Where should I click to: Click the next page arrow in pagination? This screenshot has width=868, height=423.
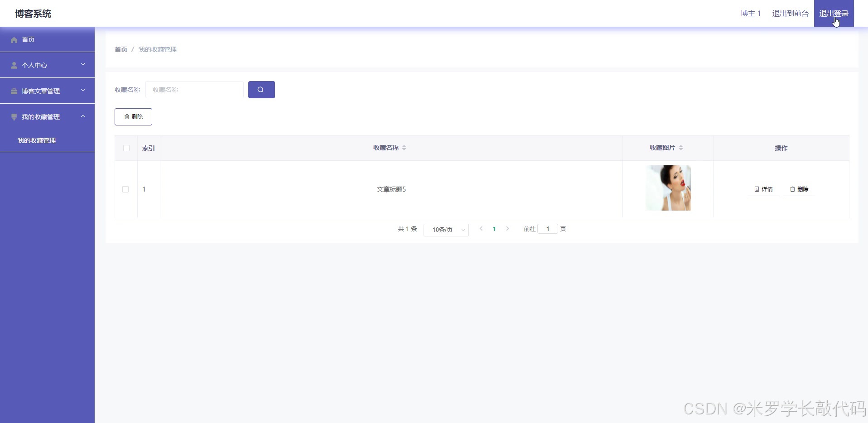pyautogui.click(x=507, y=229)
